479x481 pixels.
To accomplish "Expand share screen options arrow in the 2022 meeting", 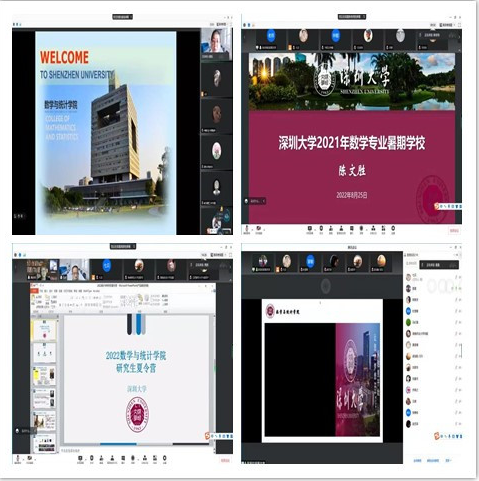I will pos(86,460).
